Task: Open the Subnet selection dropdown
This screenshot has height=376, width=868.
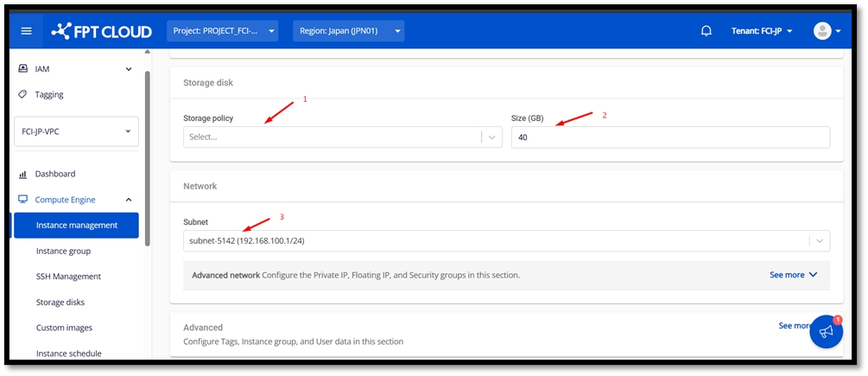Action: (x=506, y=240)
